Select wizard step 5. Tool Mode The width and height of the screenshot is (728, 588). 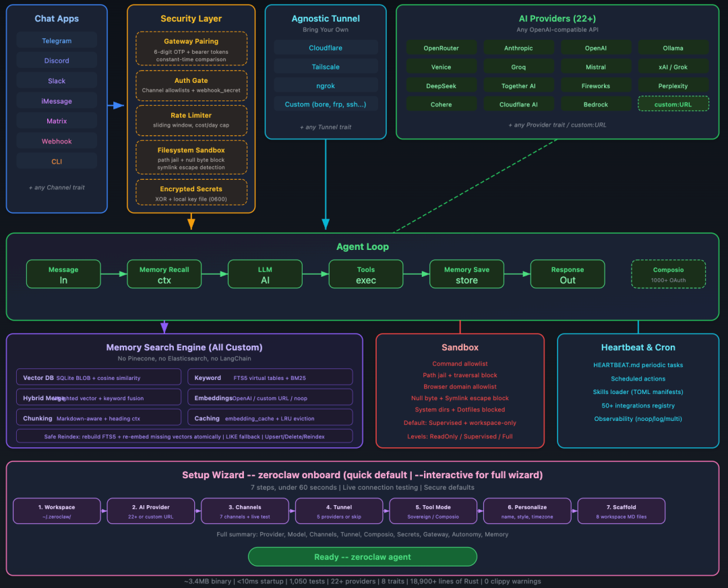[x=433, y=511]
